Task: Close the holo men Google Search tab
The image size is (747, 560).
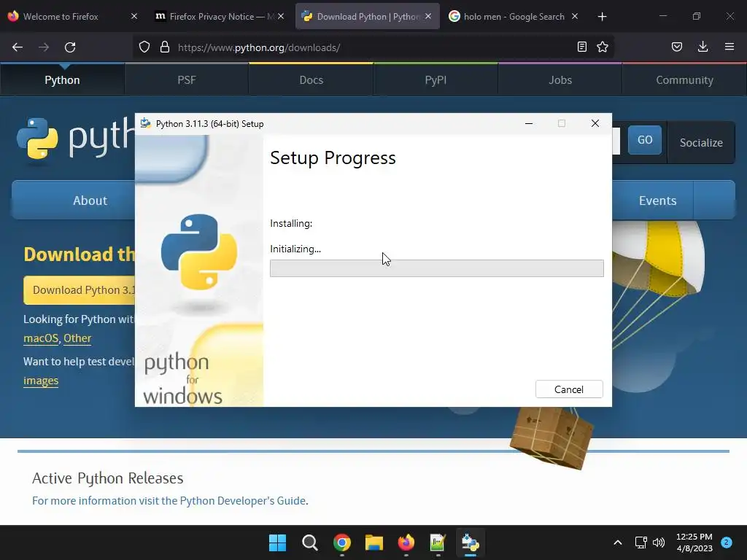Action: pyautogui.click(x=575, y=17)
